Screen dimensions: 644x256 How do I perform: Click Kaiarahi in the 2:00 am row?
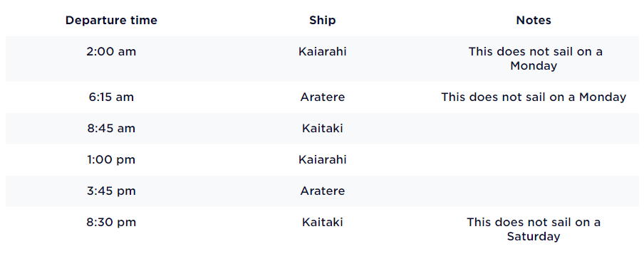[323, 52]
